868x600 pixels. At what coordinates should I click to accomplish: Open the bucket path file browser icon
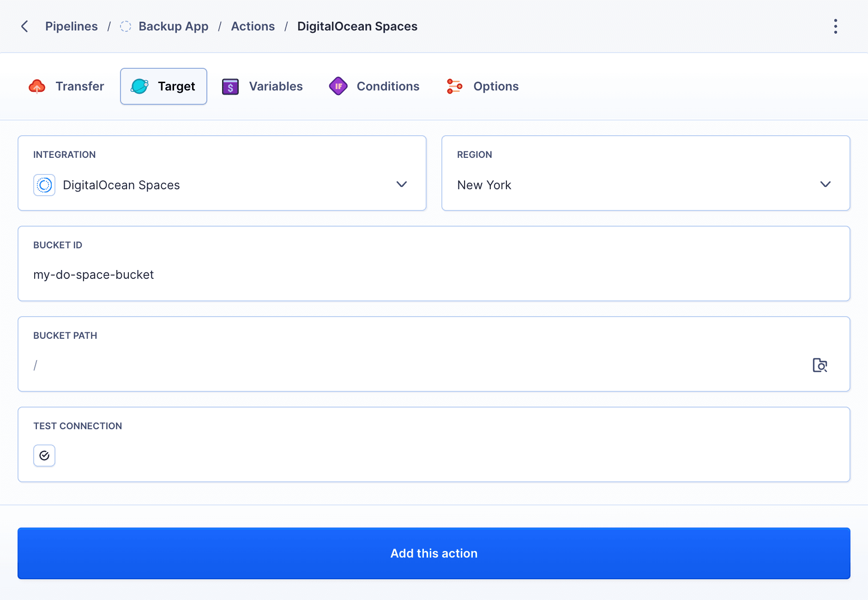[x=820, y=365]
